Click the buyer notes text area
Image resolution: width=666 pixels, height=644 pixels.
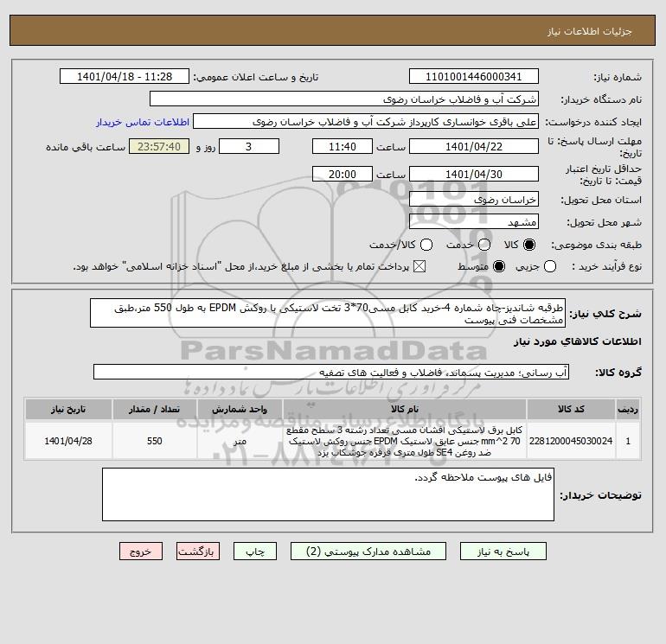click(328, 494)
